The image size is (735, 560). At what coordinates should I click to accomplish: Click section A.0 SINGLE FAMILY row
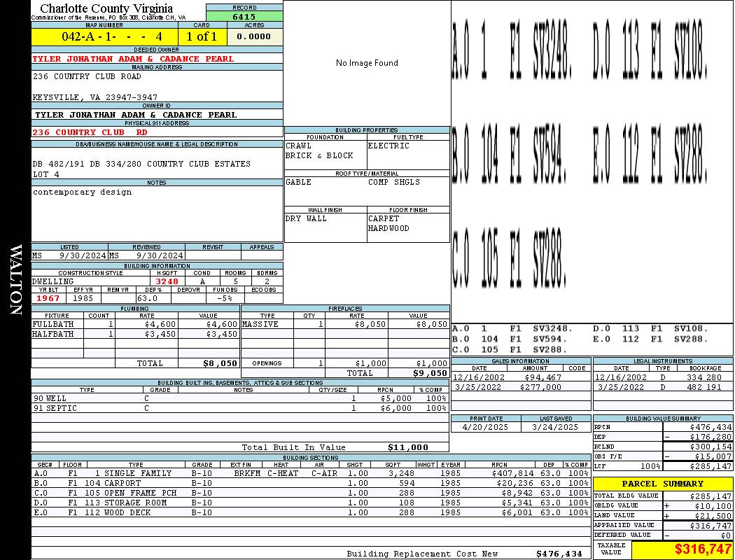click(x=311, y=473)
